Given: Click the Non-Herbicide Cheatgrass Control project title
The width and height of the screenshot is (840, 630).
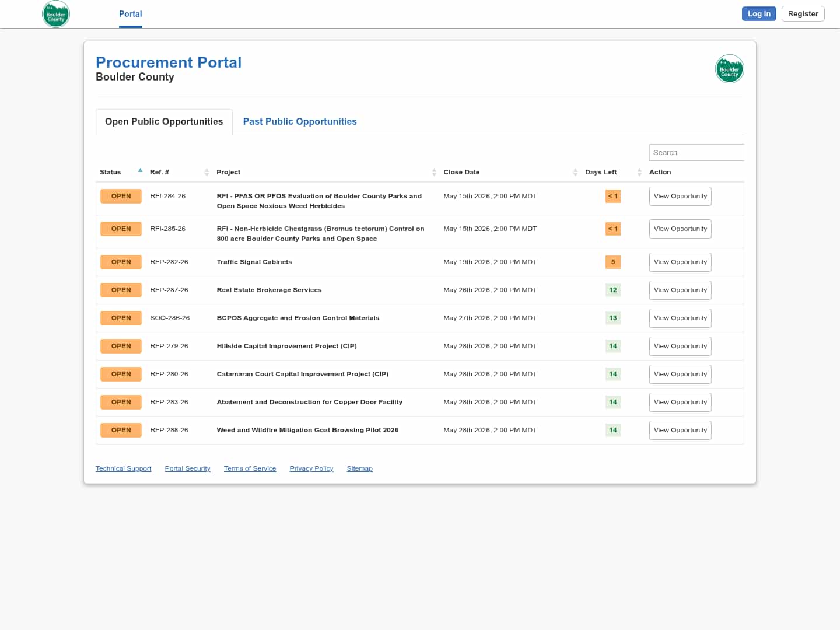Looking at the screenshot, I should pos(320,233).
